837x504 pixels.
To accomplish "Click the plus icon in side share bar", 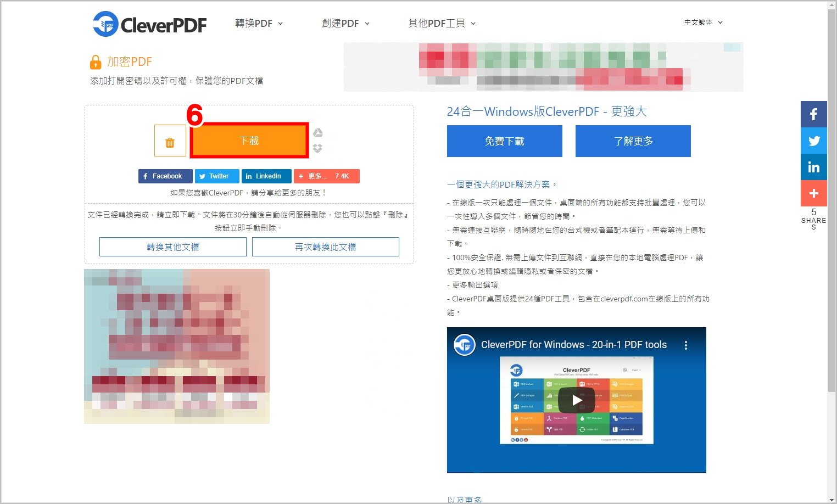I will [814, 193].
